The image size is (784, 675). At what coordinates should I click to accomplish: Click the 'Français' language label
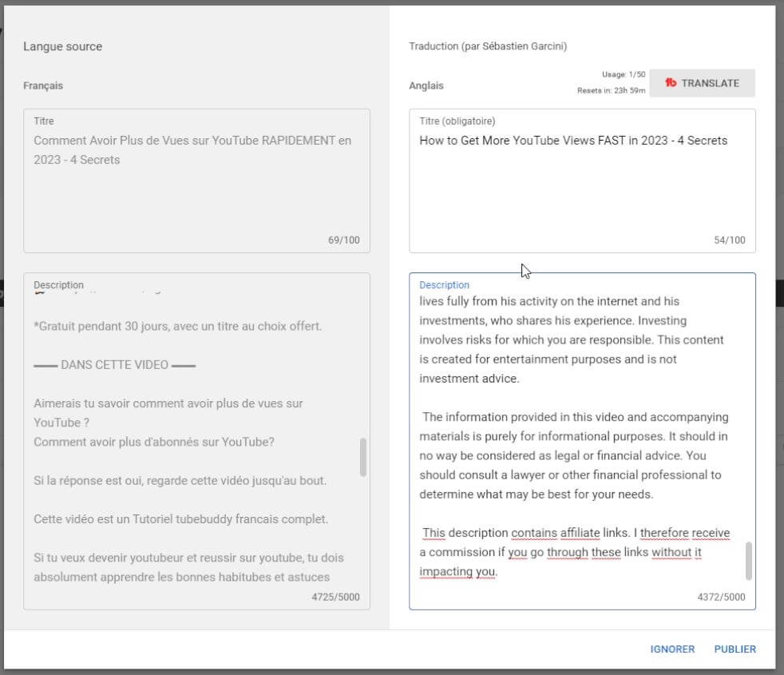point(43,85)
